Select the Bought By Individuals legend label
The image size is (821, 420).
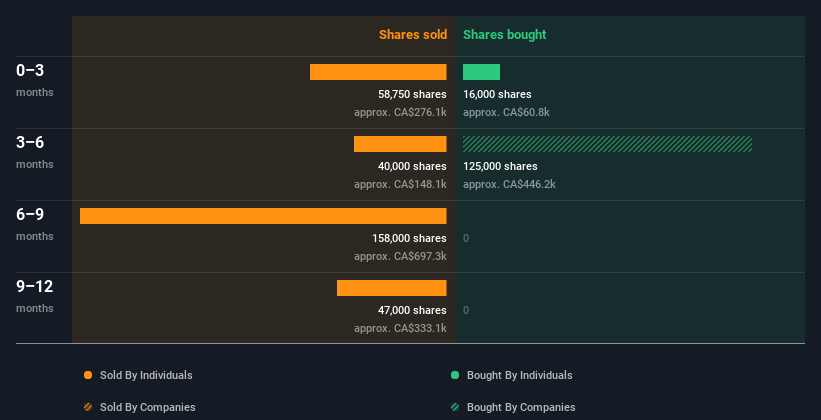(519, 375)
